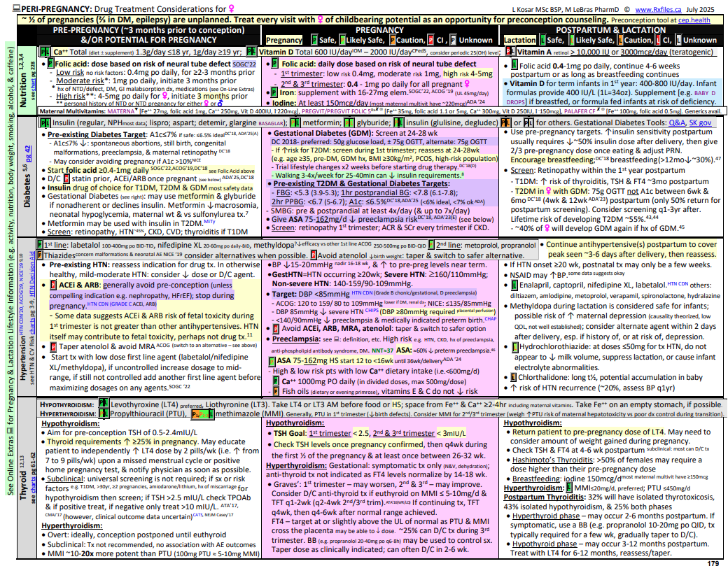Follow the 'SK gov' link

[700, 122]
